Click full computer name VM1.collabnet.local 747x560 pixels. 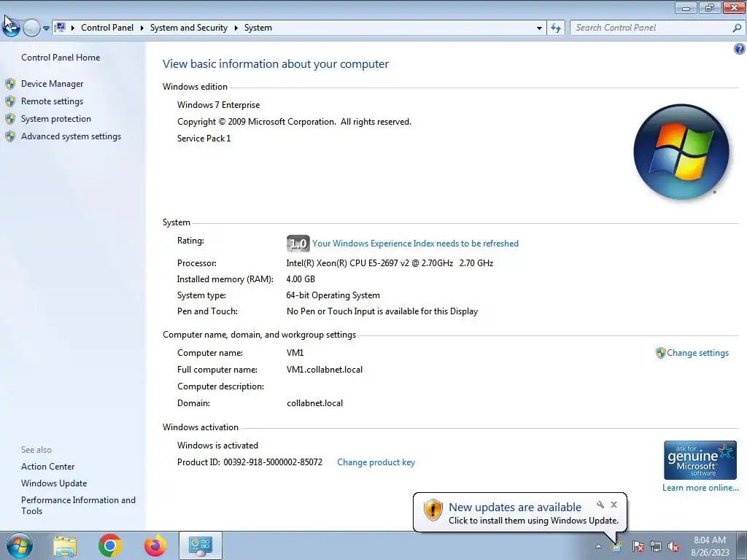coord(325,370)
